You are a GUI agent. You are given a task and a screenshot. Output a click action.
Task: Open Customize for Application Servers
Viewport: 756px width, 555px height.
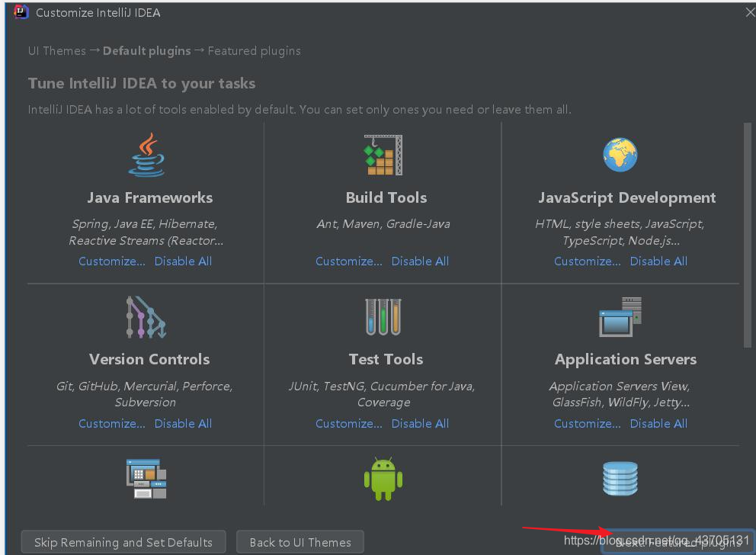coord(588,423)
